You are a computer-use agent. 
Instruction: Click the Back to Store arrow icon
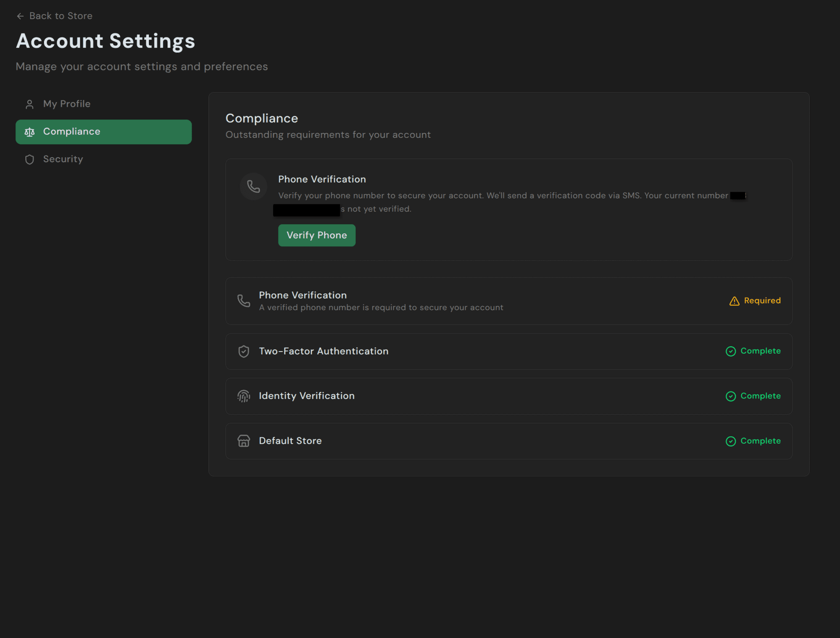20,16
